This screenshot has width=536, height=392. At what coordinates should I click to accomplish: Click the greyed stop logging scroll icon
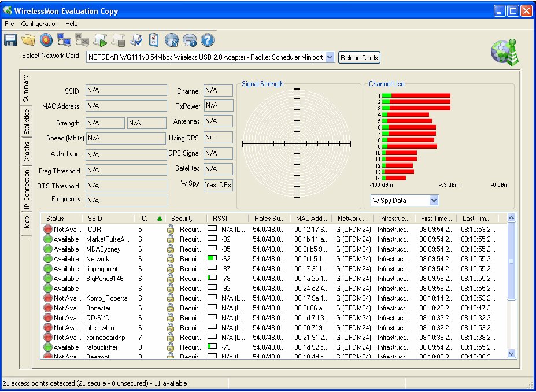pyautogui.click(x=118, y=40)
